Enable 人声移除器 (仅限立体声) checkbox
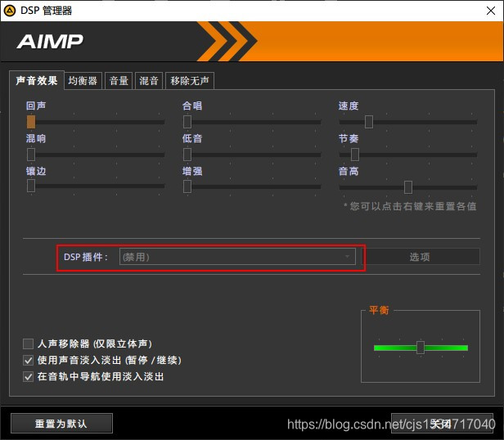Screen dimensions: 504x440 point(29,343)
